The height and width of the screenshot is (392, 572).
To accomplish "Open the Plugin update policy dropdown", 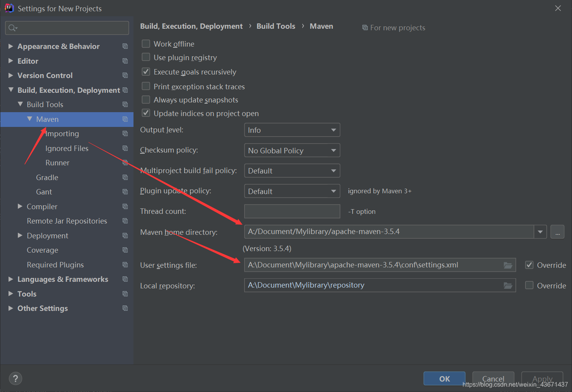I will tap(292, 191).
